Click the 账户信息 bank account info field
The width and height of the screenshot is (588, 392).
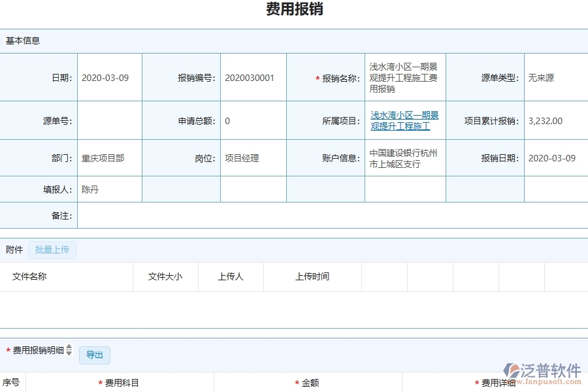click(404, 157)
